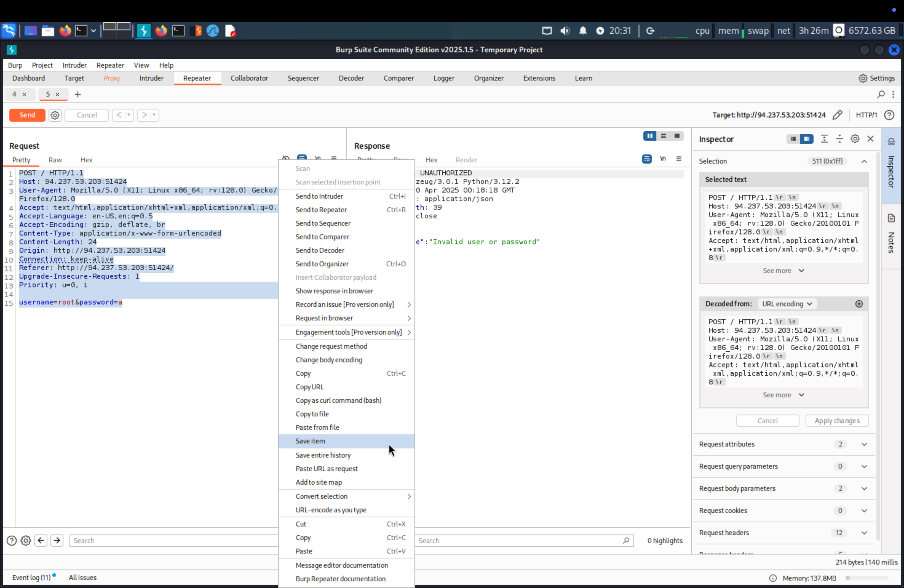Dock Inspector layout to the right option

(x=807, y=139)
